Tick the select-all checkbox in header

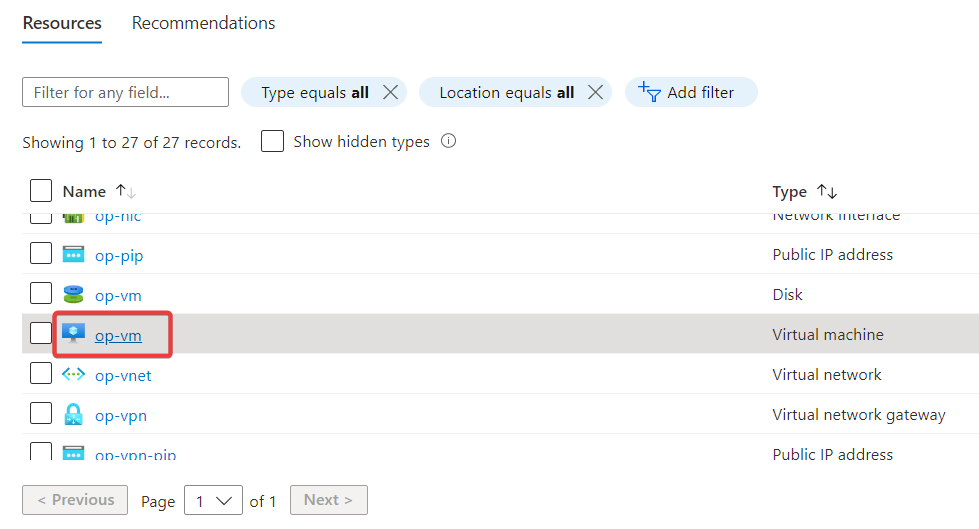tap(41, 191)
